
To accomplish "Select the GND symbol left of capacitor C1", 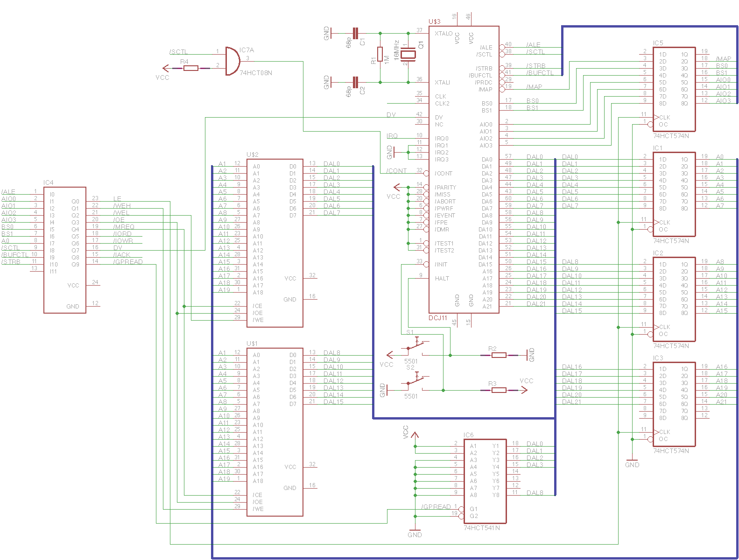I will point(328,33).
